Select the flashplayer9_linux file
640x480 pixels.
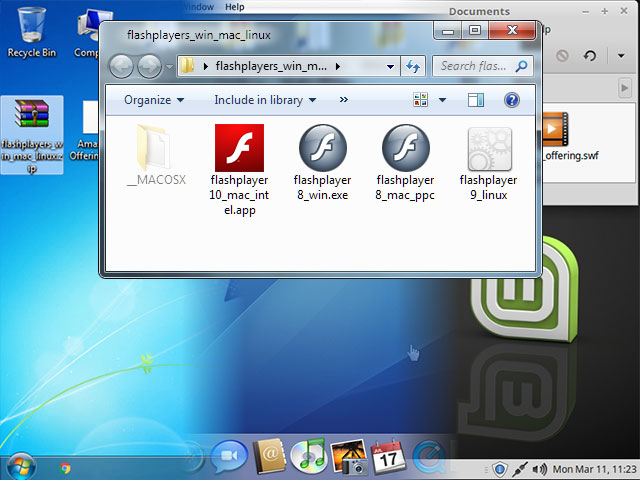(x=488, y=149)
